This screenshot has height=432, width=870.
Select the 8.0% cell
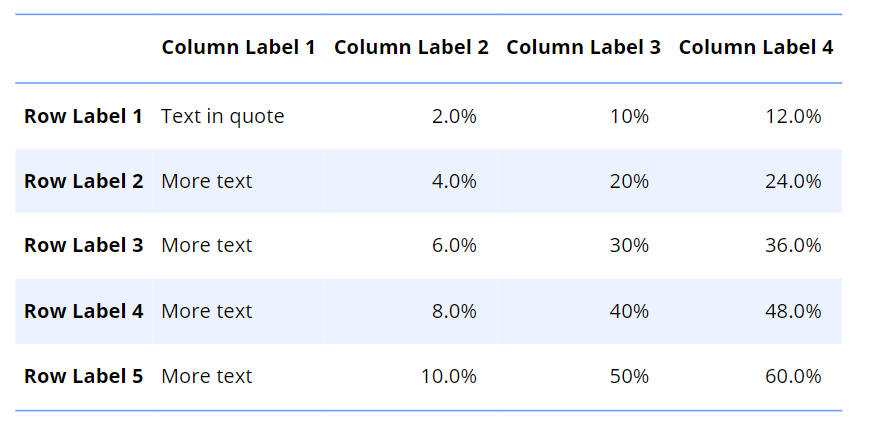(454, 311)
